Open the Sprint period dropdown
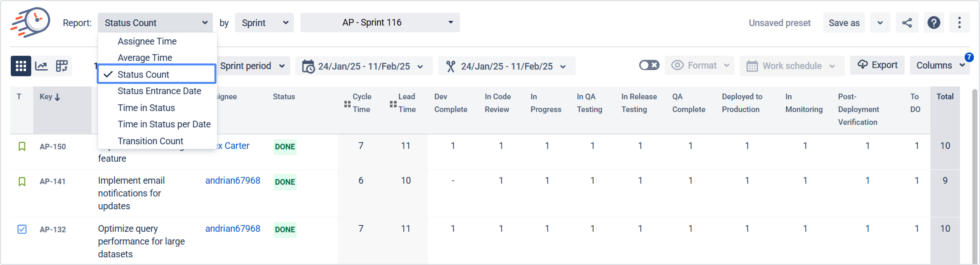This screenshot has width=980, height=265. click(x=252, y=66)
